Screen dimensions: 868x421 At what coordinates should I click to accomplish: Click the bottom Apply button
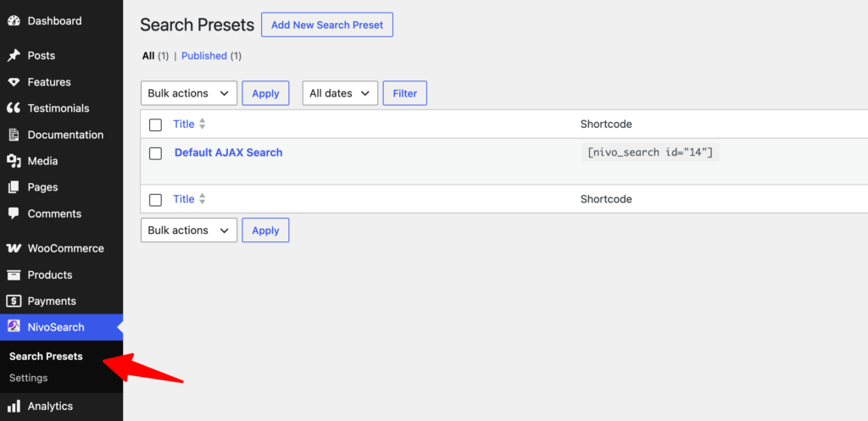[x=265, y=230]
